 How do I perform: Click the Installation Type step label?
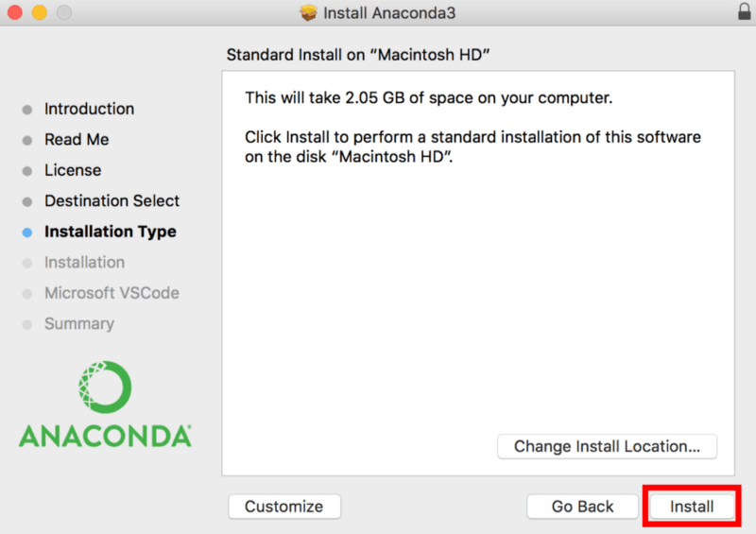click(111, 232)
